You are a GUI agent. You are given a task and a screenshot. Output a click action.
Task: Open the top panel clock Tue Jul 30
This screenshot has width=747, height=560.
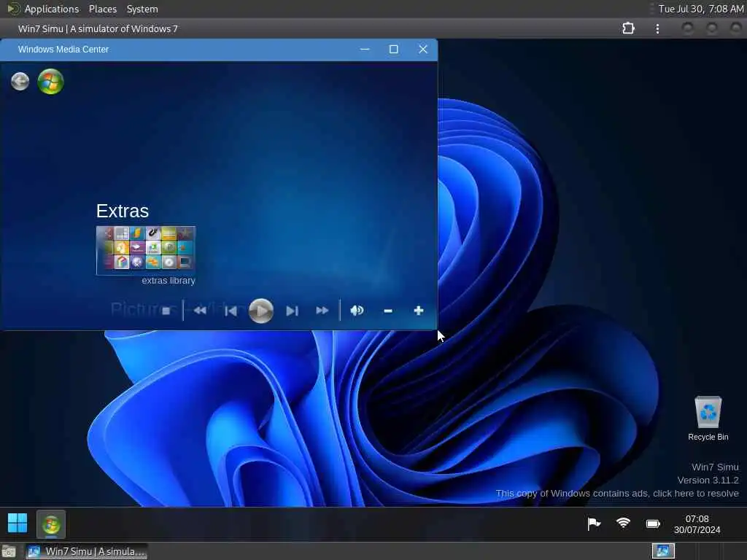[701, 9]
